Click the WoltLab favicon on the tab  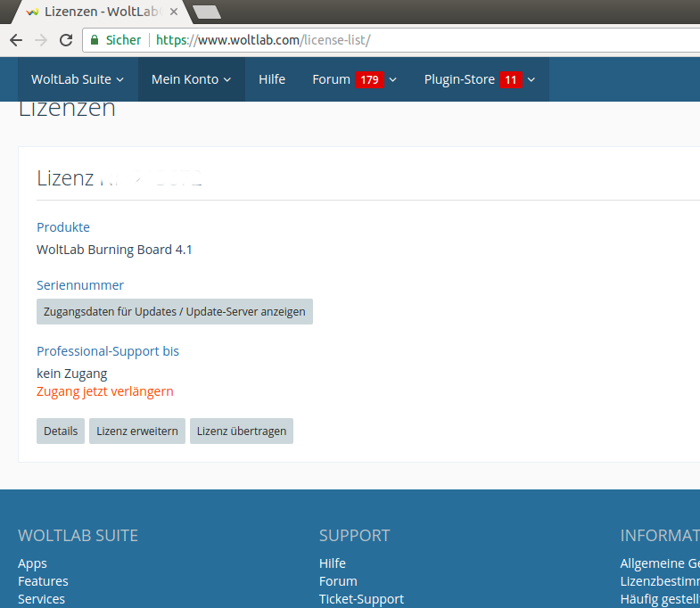tap(32, 12)
